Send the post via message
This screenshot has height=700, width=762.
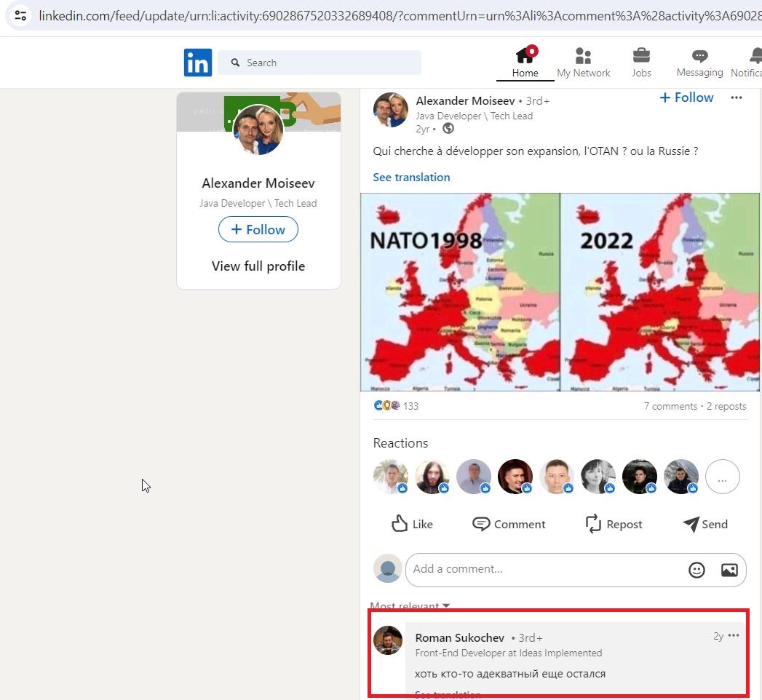[705, 524]
